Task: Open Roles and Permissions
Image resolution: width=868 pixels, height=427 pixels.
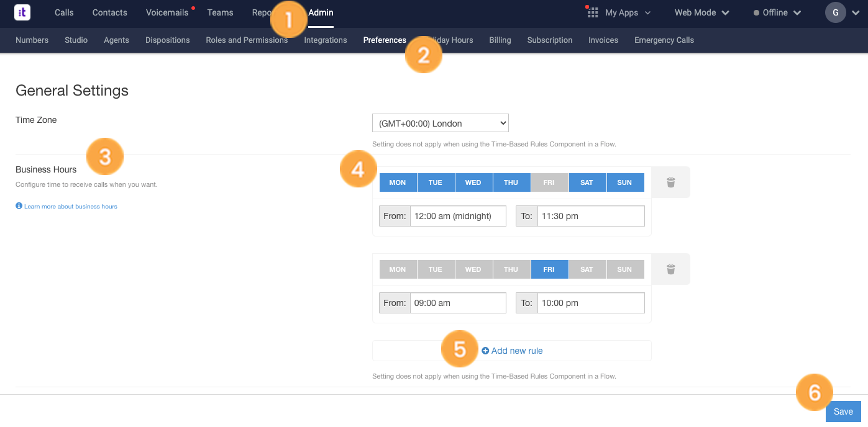Action: [x=247, y=40]
